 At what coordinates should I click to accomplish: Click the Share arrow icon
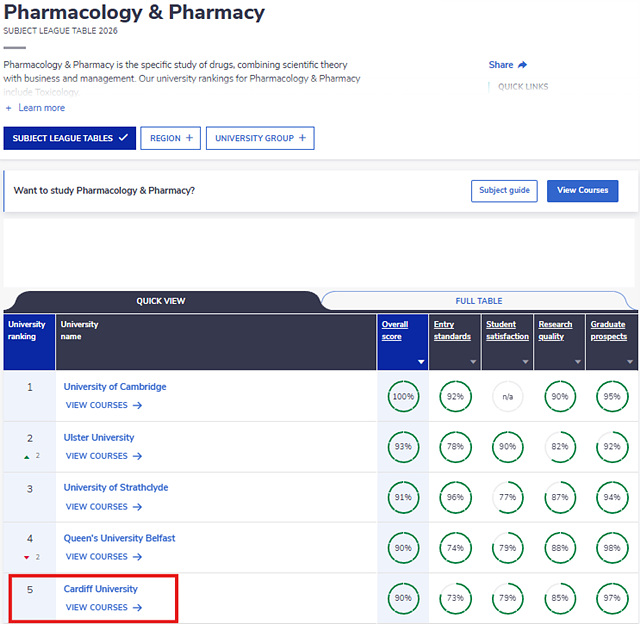tap(522, 65)
